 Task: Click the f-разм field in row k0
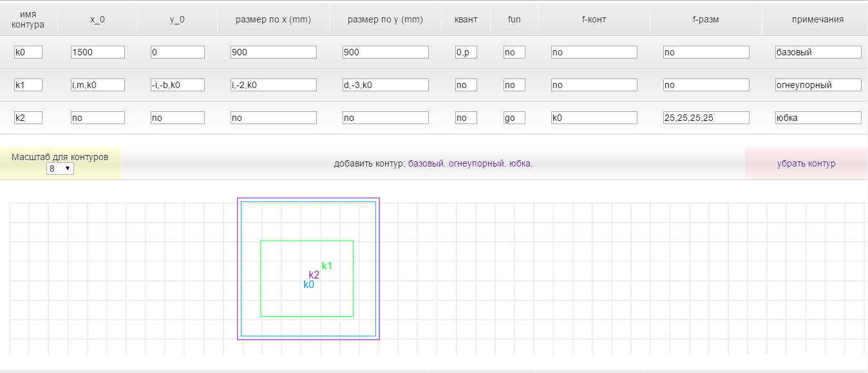706,52
